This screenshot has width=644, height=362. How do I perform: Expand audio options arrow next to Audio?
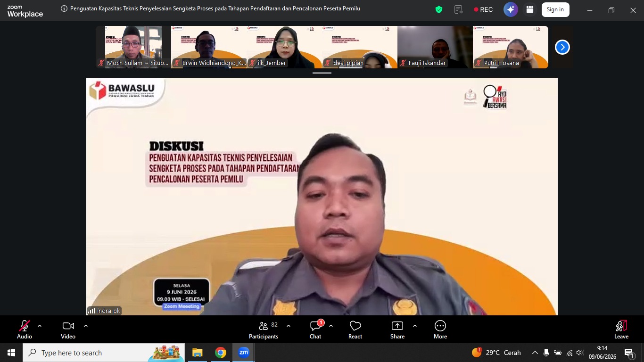[x=40, y=326]
